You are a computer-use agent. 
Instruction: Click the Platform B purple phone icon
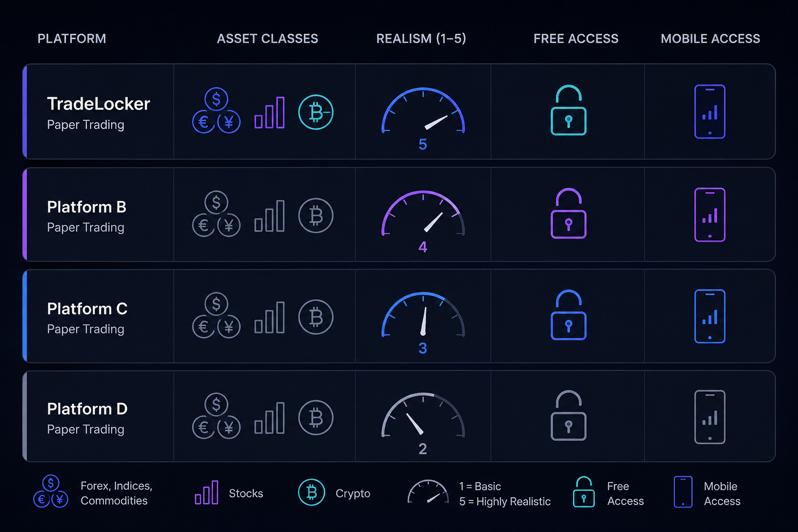(710, 215)
